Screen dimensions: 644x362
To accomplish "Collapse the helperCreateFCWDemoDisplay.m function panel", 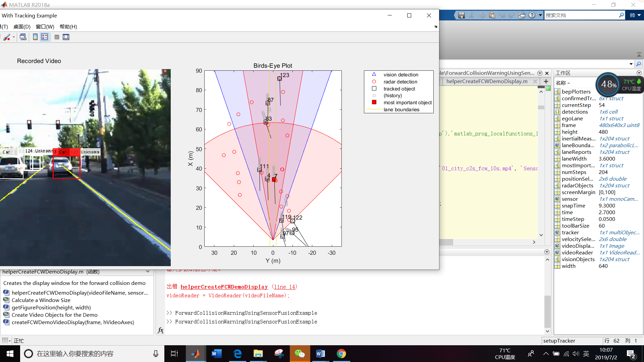I will (x=148, y=271).
